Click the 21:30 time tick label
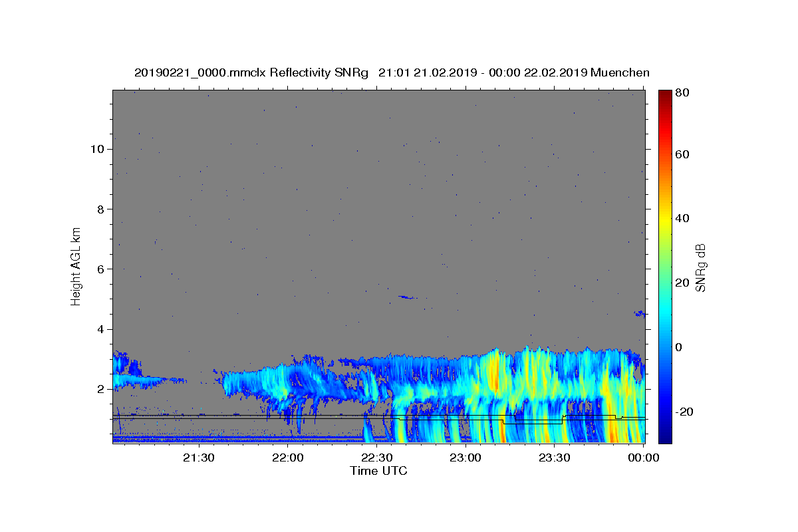The image size is (798, 532). 199,458
